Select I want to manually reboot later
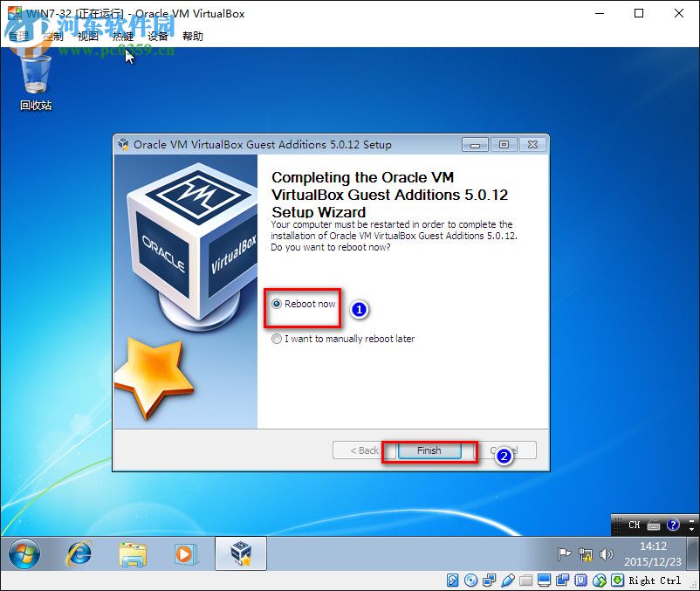Image resolution: width=700 pixels, height=591 pixels. click(x=277, y=339)
